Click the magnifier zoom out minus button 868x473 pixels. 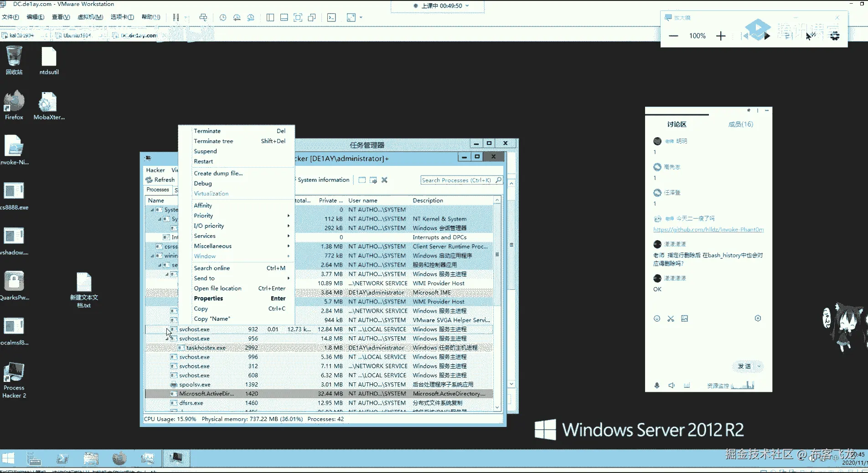[x=673, y=36]
